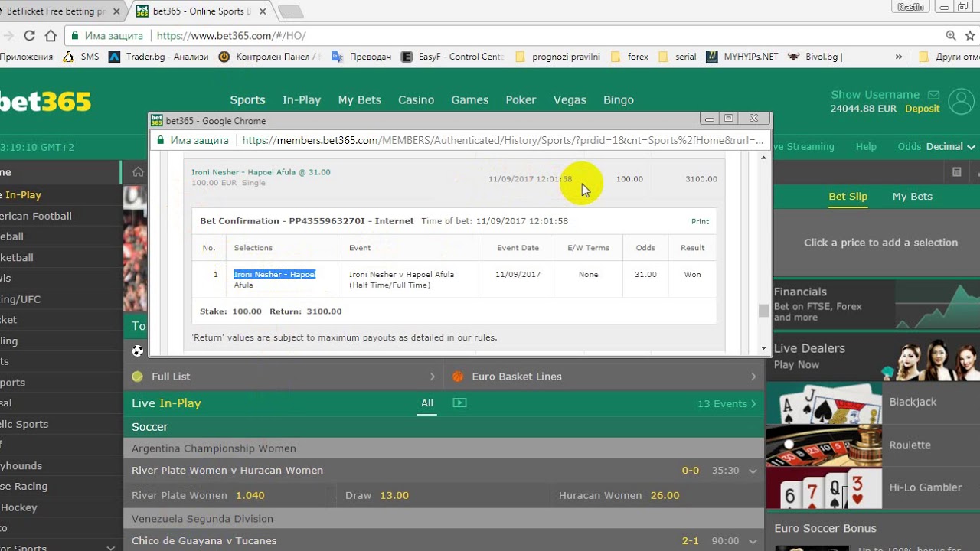The height and width of the screenshot is (551, 980).
Task: Bet on Draw at 13.00
Action: pos(443,495)
